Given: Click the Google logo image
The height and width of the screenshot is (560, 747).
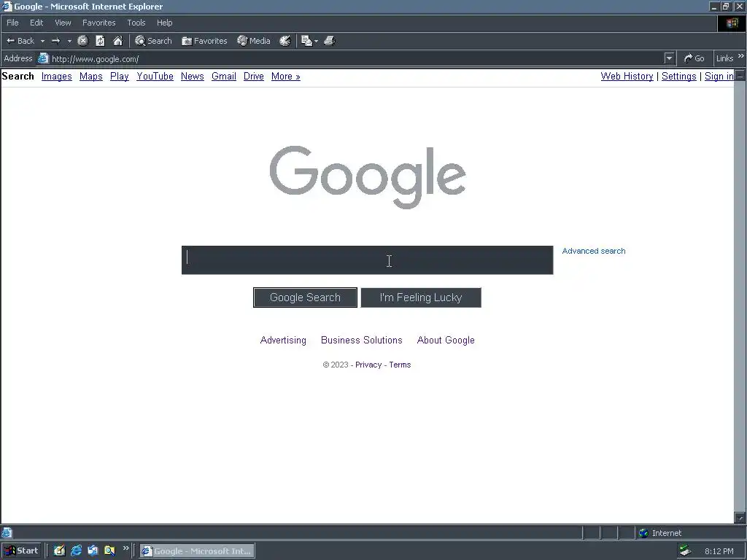Looking at the screenshot, I should click(368, 177).
